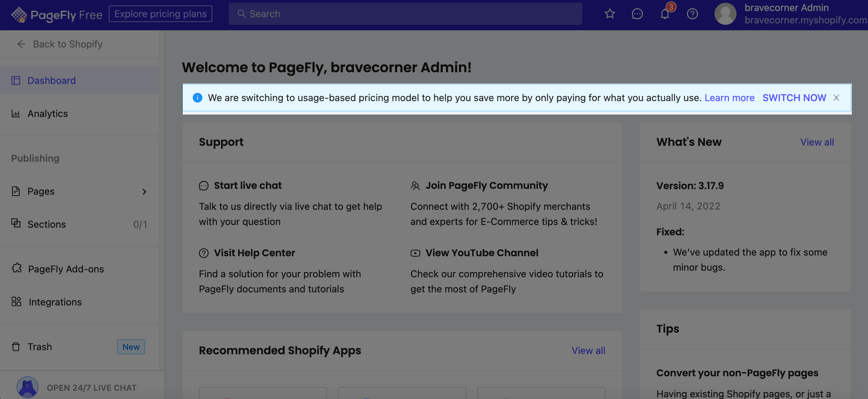The width and height of the screenshot is (868, 399).
Task: Click the YouTube Channel video icon
Action: (x=415, y=253)
